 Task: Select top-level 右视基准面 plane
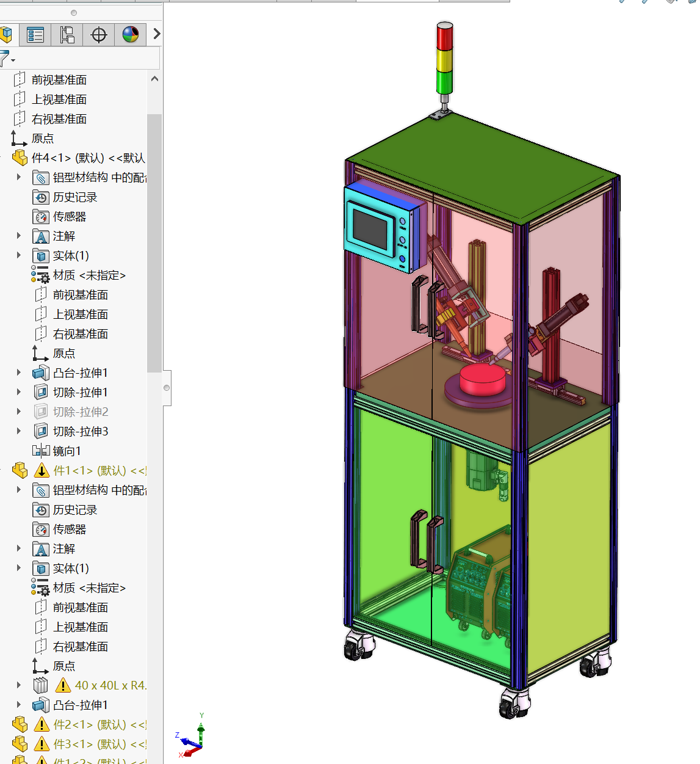(59, 119)
